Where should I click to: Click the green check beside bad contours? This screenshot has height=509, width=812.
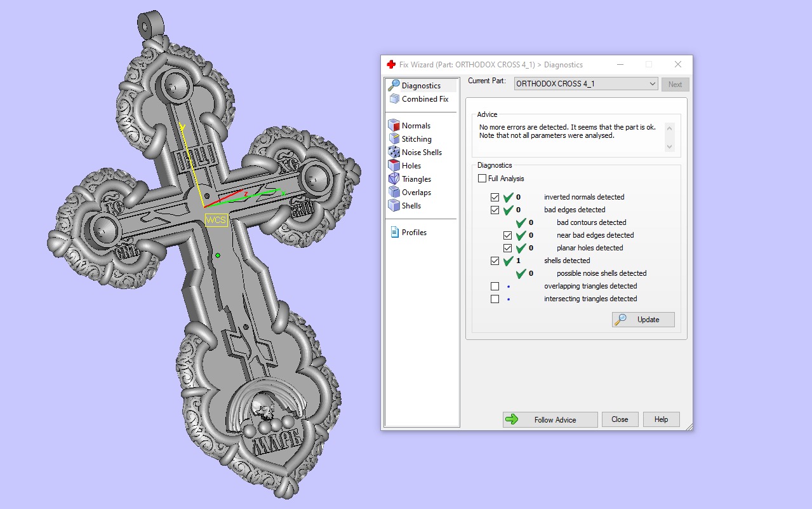pos(521,222)
